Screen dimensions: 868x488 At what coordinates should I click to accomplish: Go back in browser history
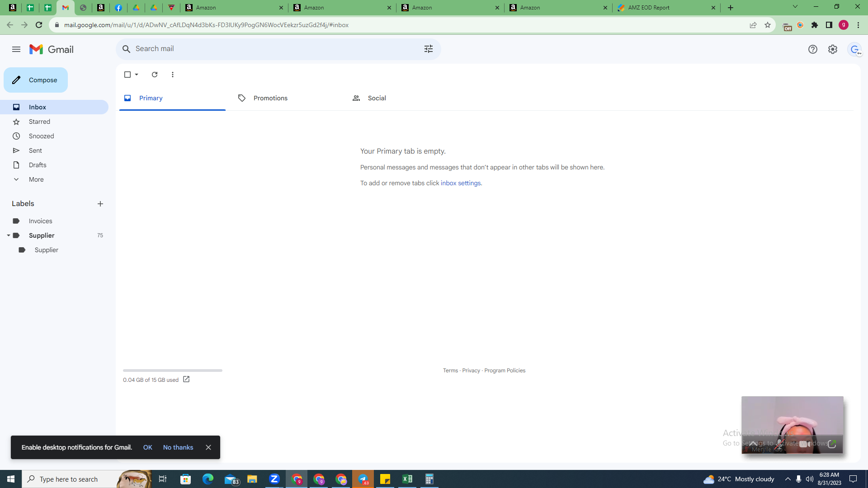coord(10,25)
